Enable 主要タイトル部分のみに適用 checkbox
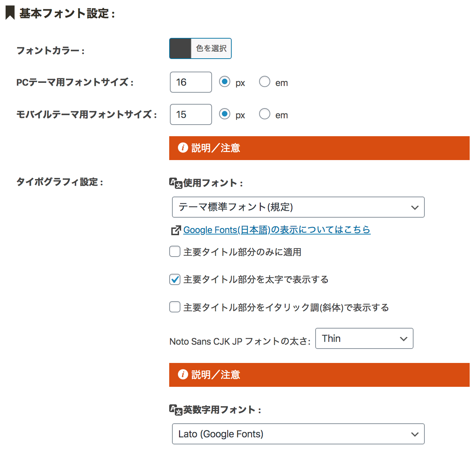The height and width of the screenshot is (450, 476). coord(175,252)
